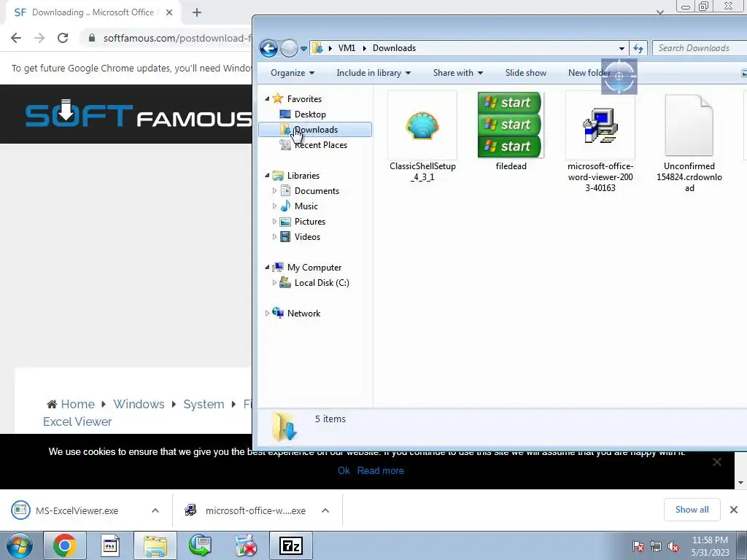Select My Computer in navigation pane
747x560 pixels.
coord(314,267)
